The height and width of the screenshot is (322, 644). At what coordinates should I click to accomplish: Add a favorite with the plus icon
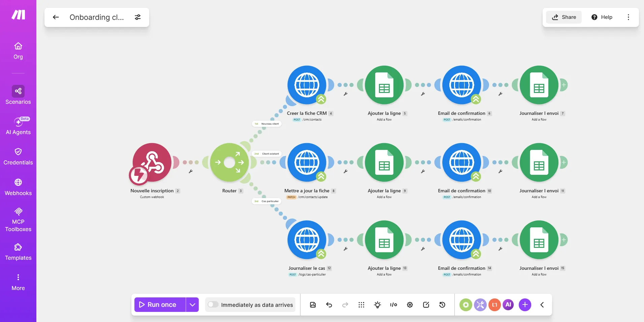pos(525,305)
